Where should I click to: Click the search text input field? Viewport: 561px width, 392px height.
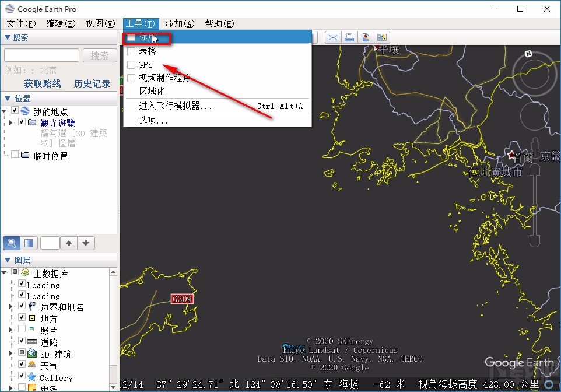pyautogui.click(x=41, y=55)
